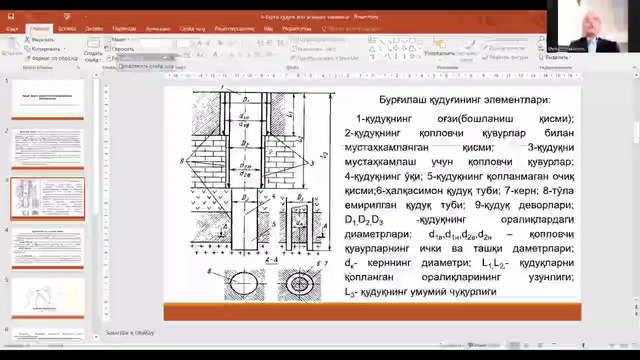Switch to the View (Вид) tab

point(268,29)
